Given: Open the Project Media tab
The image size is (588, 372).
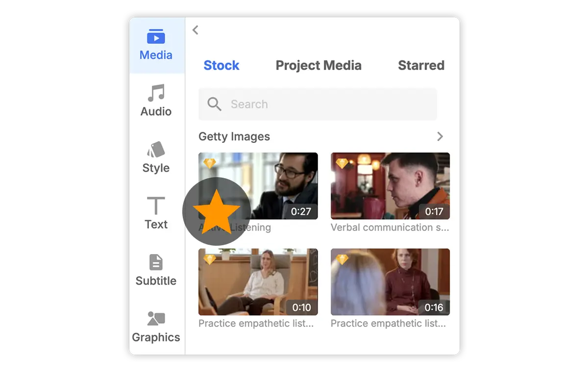Looking at the screenshot, I should (x=318, y=65).
